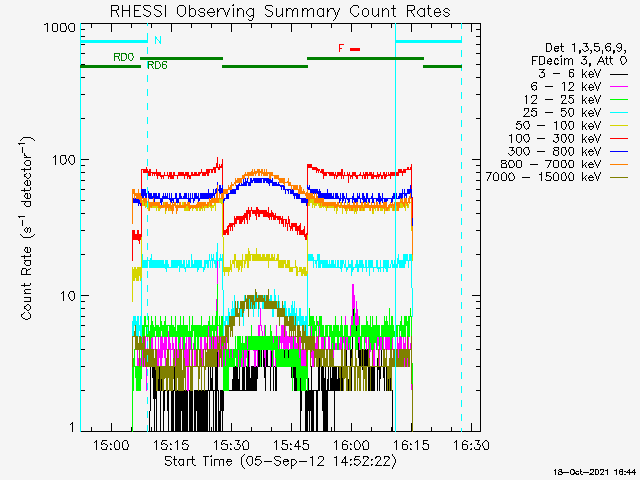
Task: Click the cyan 'N' night marker label
Action: point(158,40)
